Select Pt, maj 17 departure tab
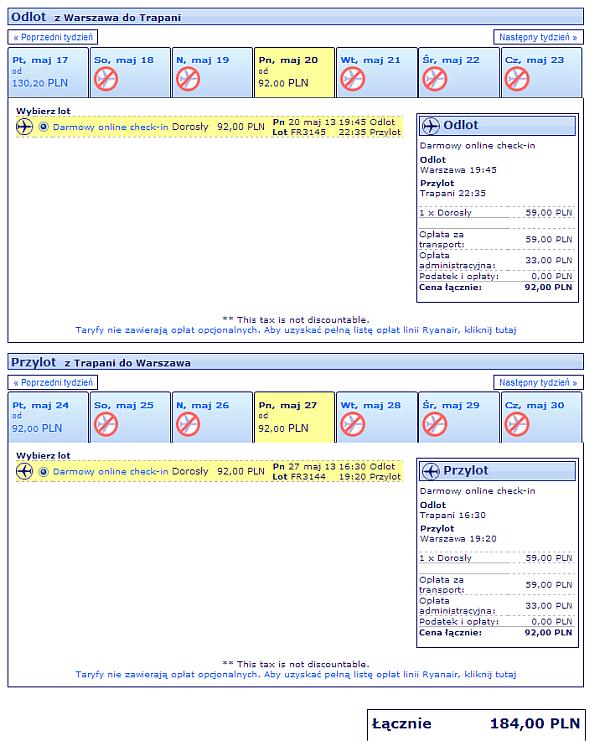 pyautogui.click(x=48, y=72)
